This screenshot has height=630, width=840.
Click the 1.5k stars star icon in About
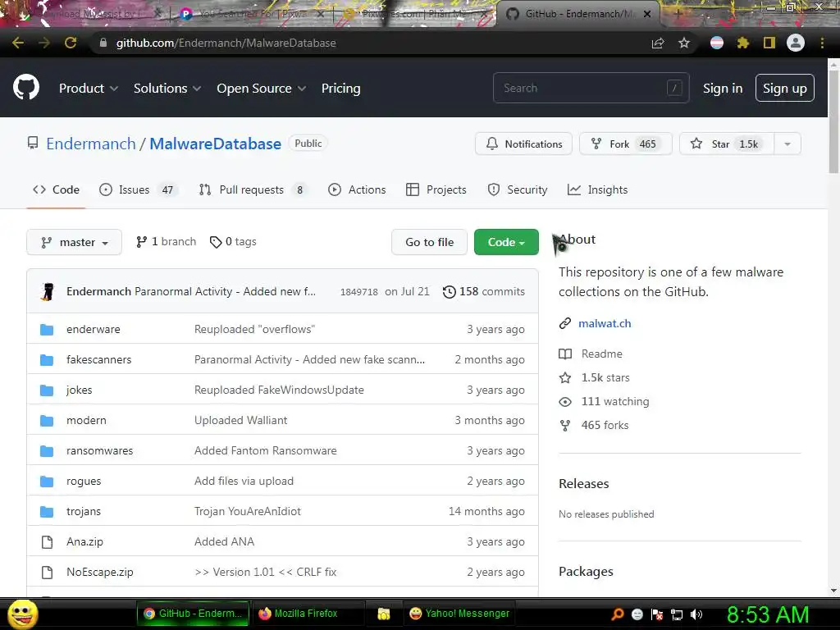(x=565, y=377)
